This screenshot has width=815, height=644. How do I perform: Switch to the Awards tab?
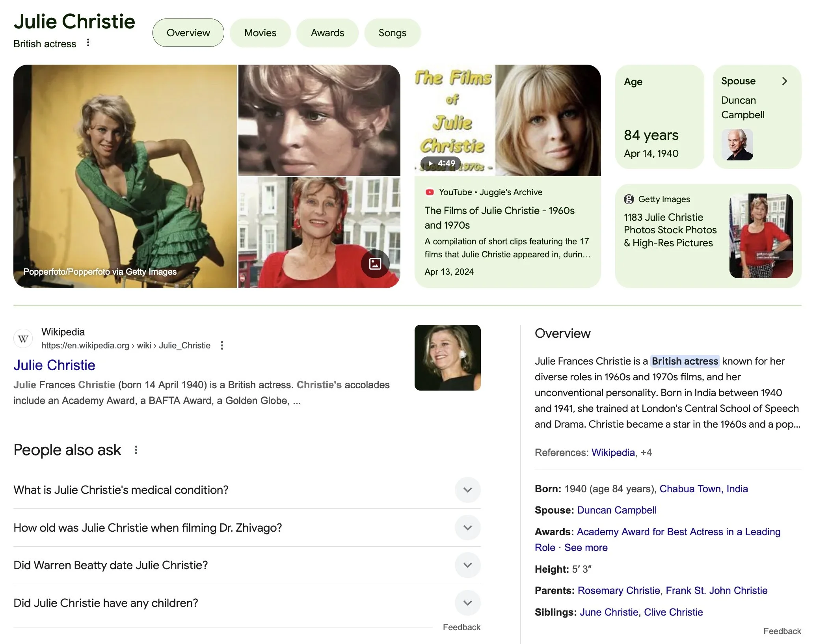click(x=327, y=33)
